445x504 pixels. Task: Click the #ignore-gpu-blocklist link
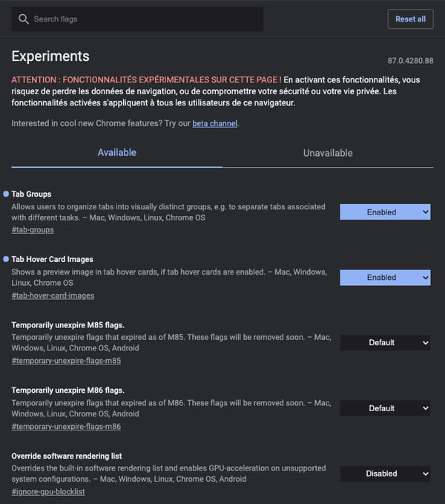[48, 492]
